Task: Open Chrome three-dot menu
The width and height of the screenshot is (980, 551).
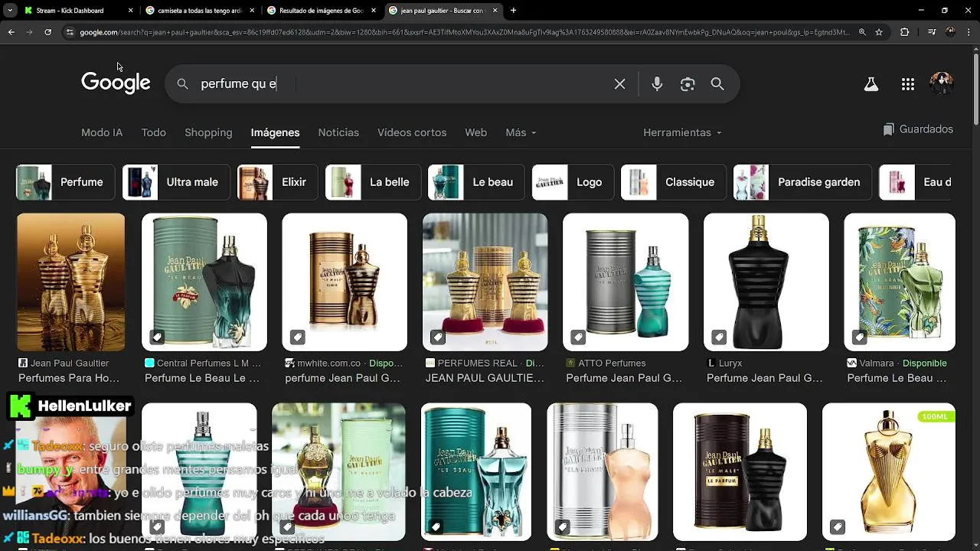Action: pos(969,32)
